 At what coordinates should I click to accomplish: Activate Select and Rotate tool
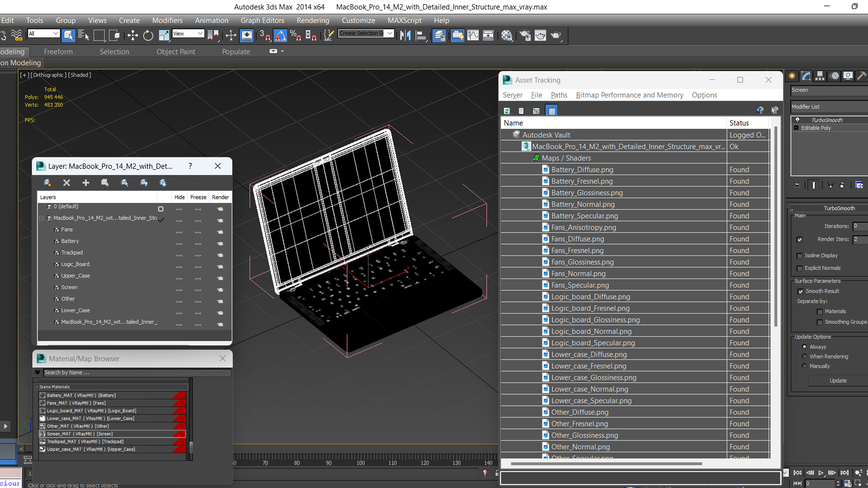pos(148,35)
